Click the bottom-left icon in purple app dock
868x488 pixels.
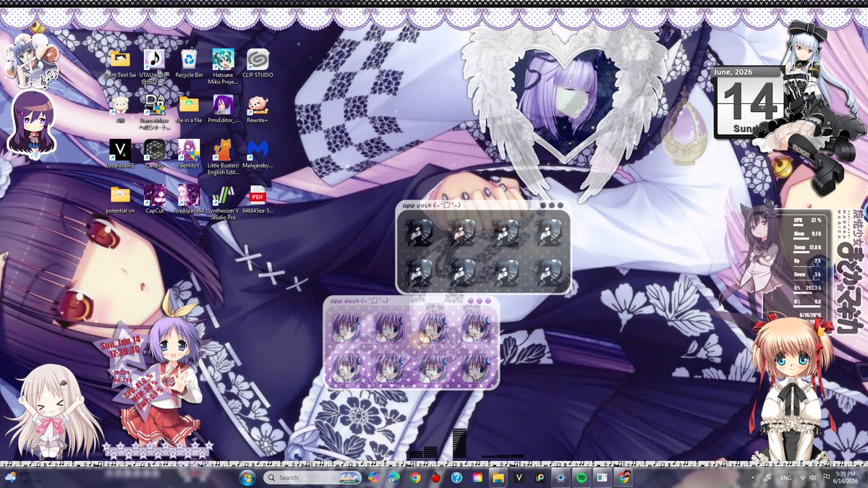tap(346, 367)
